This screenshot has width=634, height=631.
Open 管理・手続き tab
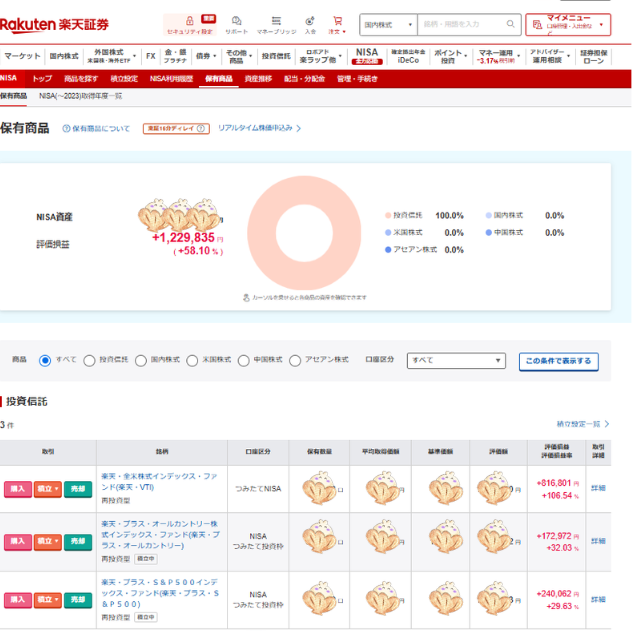click(357, 79)
